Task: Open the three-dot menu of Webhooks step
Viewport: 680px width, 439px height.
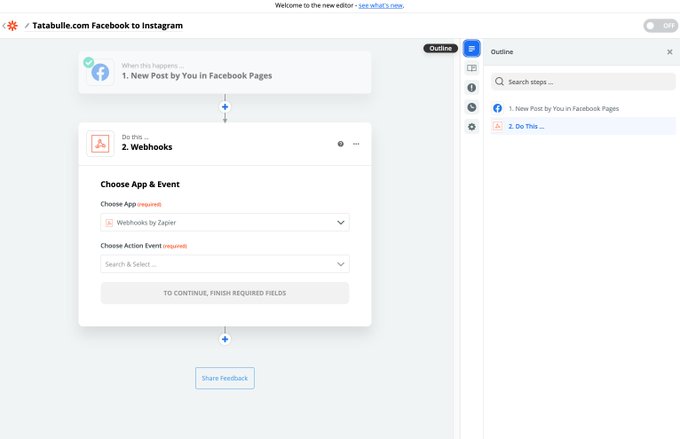Action: click(356, 144)
